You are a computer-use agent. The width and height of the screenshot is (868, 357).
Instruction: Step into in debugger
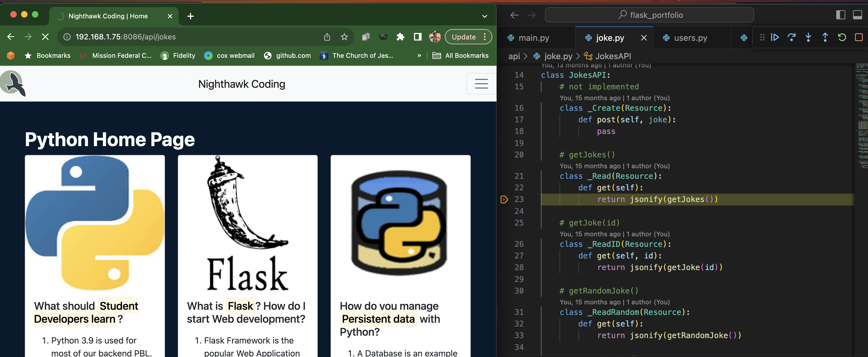pos(808,37)
